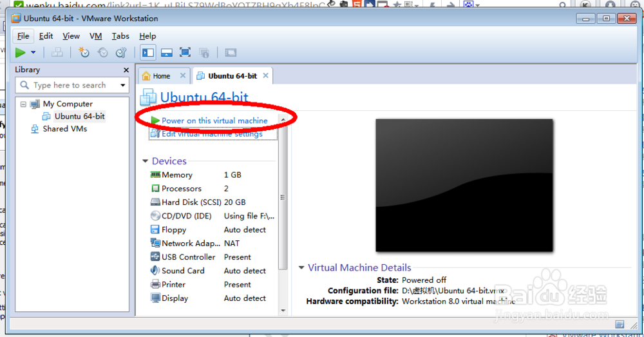This screenshot has height=337, width=644.
Task: Click Edit virtual machine settings link
Action: (212, 134)
